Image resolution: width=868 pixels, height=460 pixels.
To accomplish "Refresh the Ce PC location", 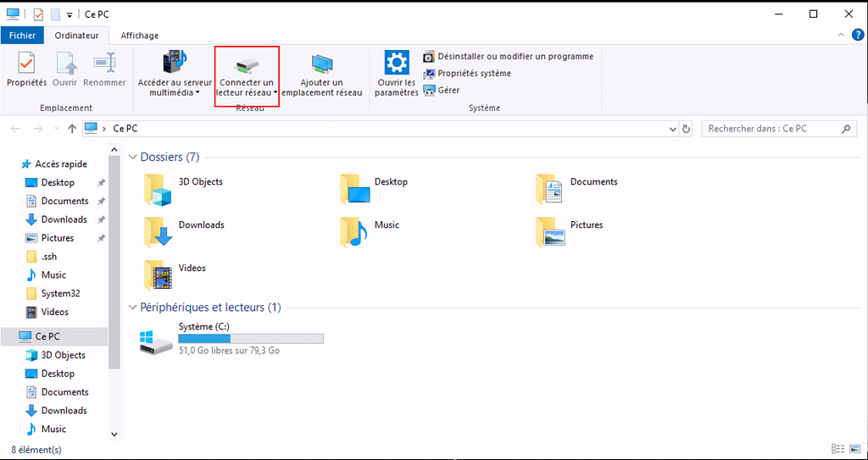I will click(x=687, y=129).
